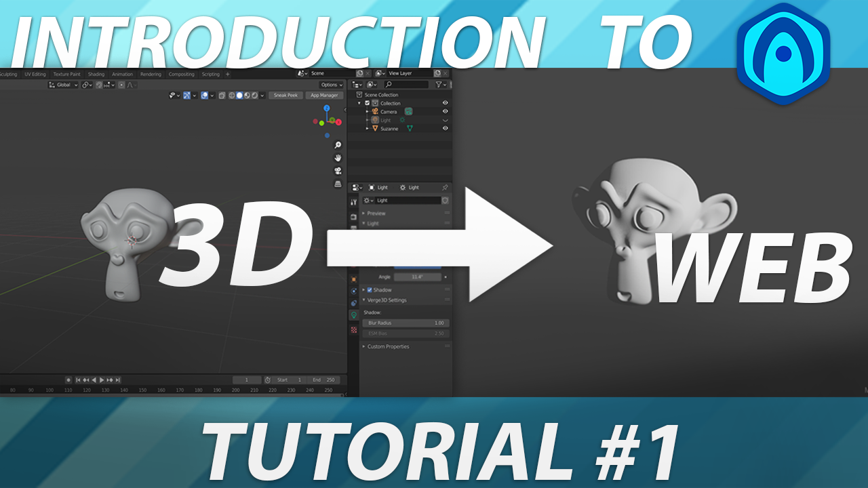Add a new workspace with the plus icon

(228, 74)
